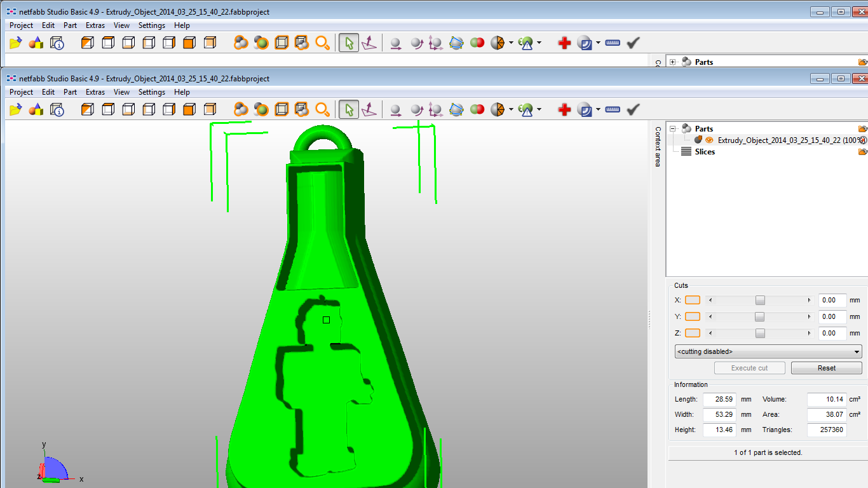The width and height of the screenshot is (868, 488).
Task: Choose align-to-surface tool next to selection arrow in front window
Action: 369,109
